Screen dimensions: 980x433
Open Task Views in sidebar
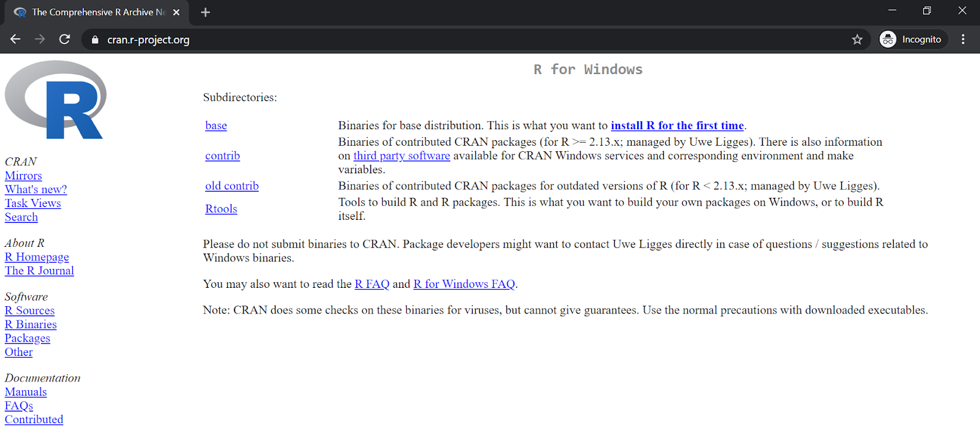(x=33, y=203)
